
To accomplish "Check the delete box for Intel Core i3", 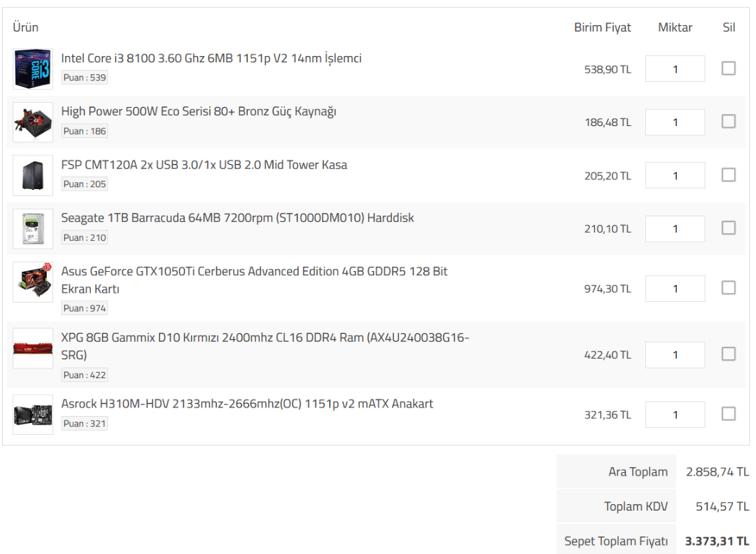I will tap(729, 69).
